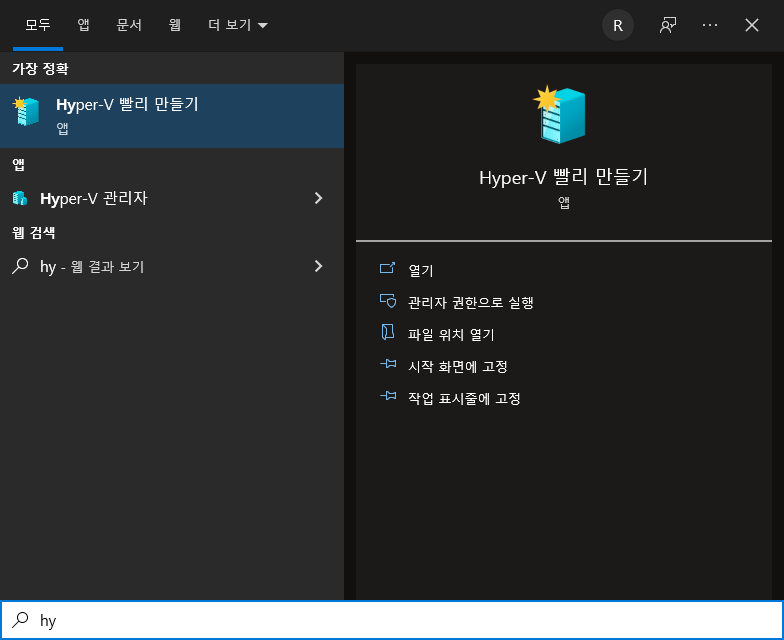
Task: Click the pin icon beside 시작 화면에 고정
Action: [x=388, y=364]
